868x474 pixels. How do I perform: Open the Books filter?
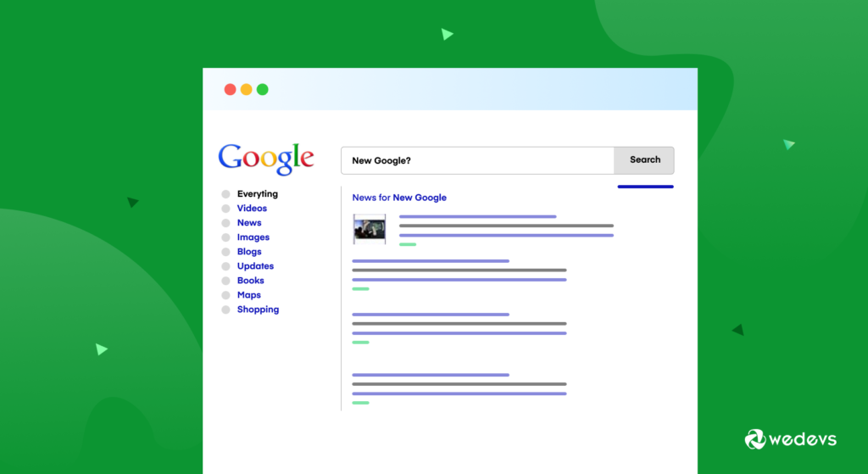250,280
